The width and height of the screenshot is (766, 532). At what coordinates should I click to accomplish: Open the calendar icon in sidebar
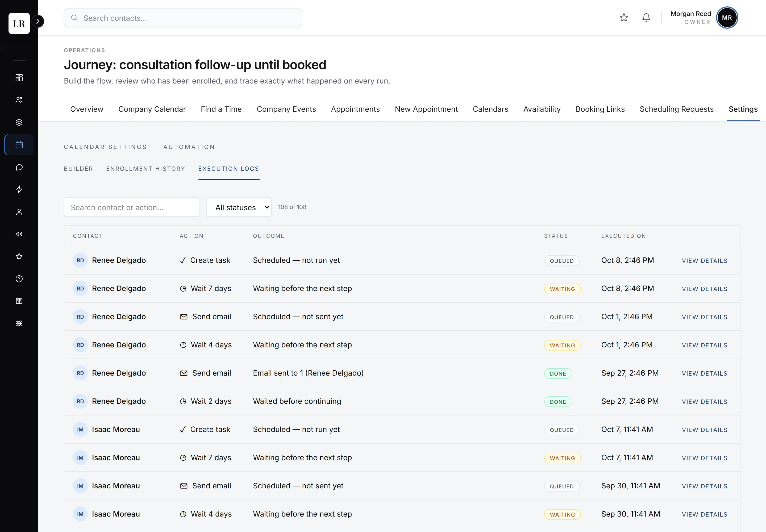(19, 145)
